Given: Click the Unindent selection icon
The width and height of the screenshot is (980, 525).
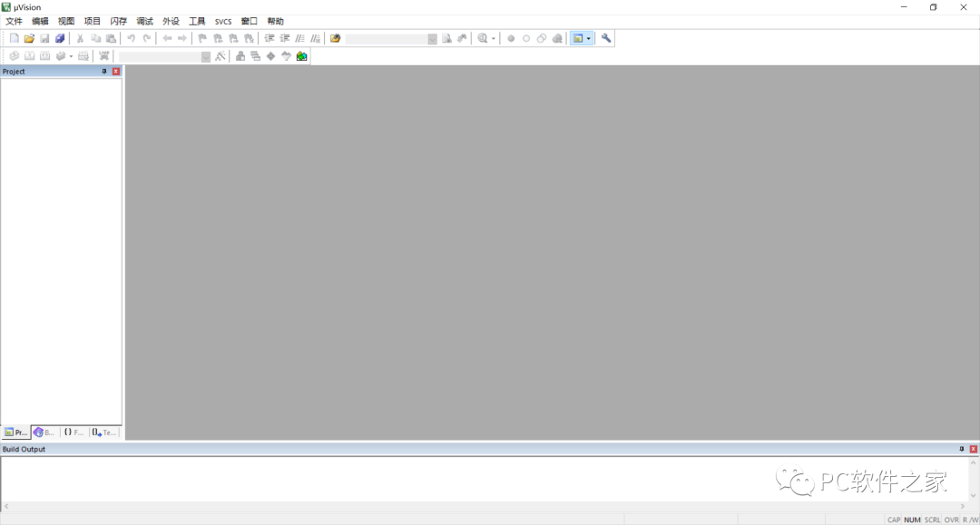Looking at the screenshot, I should point(284,38).
